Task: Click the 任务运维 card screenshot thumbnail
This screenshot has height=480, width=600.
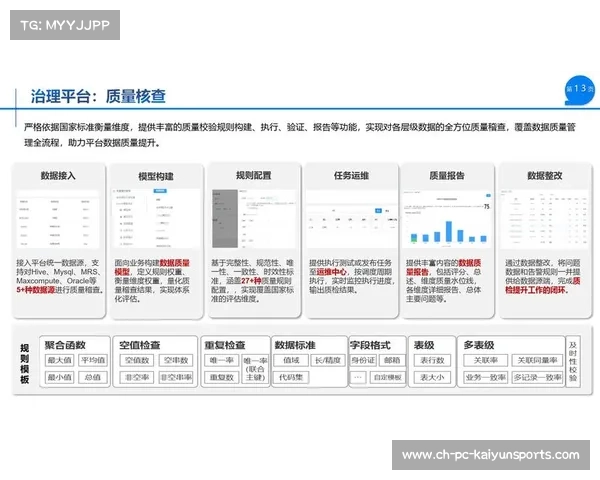Action: point(351,218)
